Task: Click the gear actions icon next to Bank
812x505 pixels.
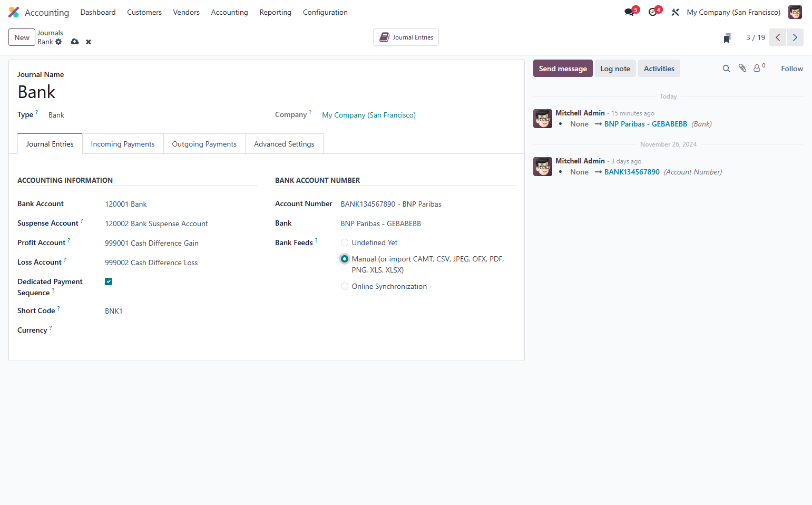Action: [x=58, y=42]
